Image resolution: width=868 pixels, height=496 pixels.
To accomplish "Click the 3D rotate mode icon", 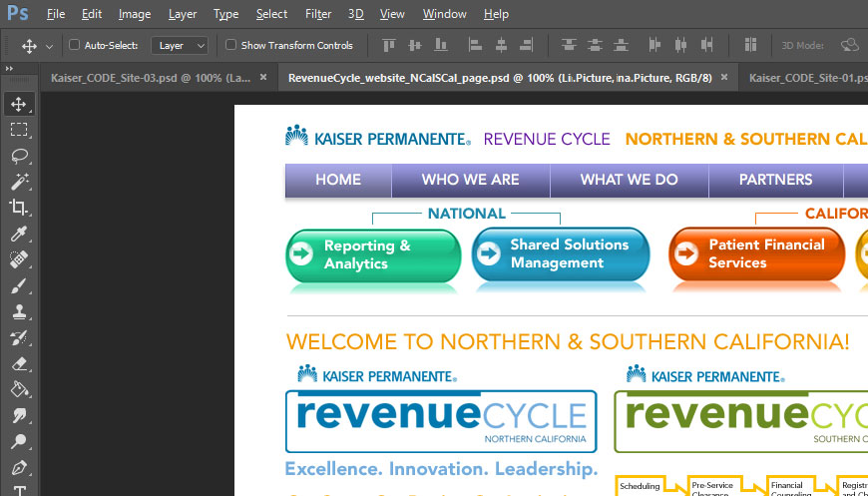I will point(850,45).
